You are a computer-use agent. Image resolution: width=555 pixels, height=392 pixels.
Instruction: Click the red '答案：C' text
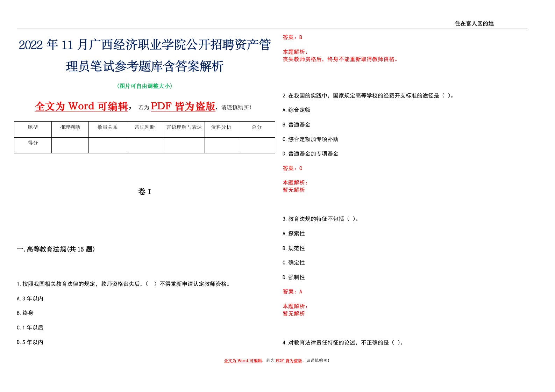coord(292,168)
